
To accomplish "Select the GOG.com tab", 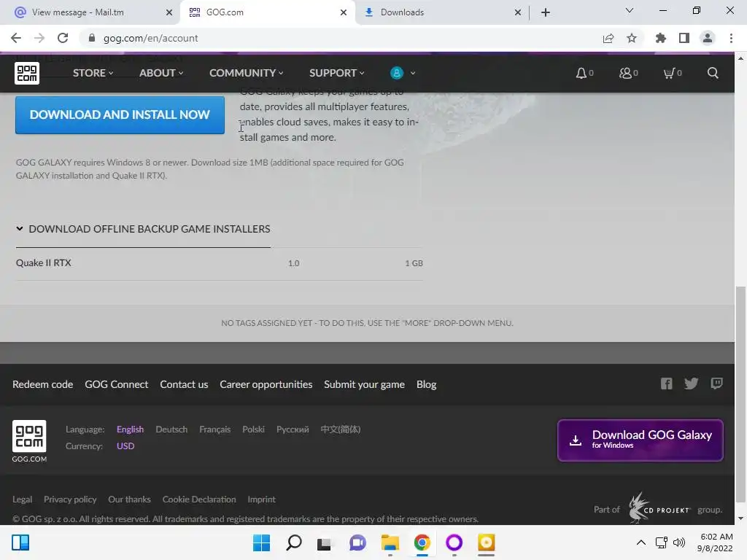I will 268,12.
